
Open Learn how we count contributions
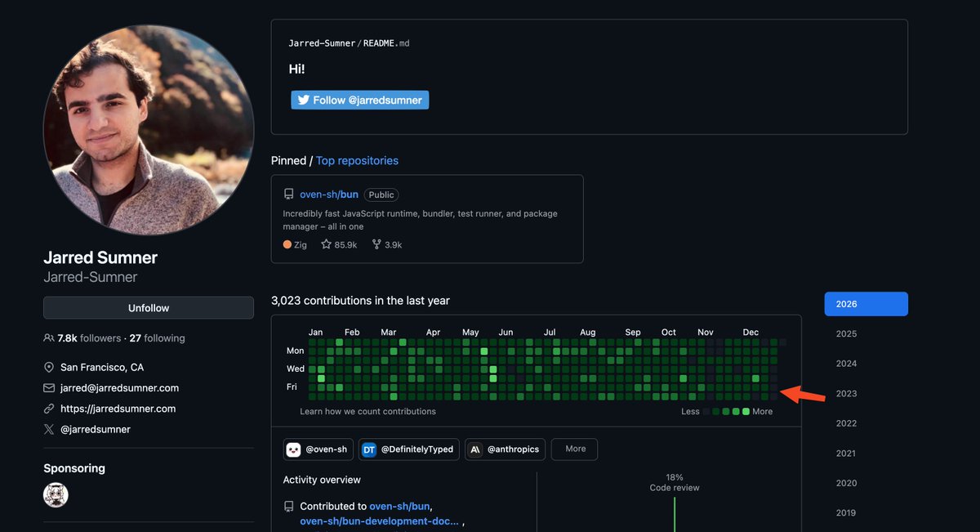tap(367, 411)
